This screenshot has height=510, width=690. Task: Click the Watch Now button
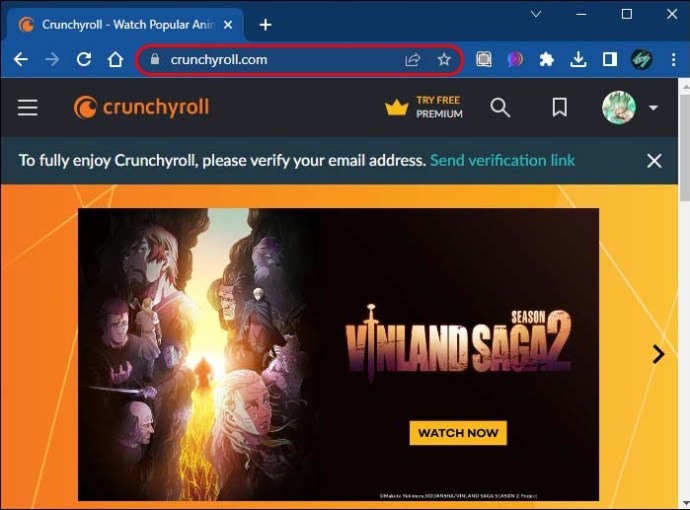(458, 433)
